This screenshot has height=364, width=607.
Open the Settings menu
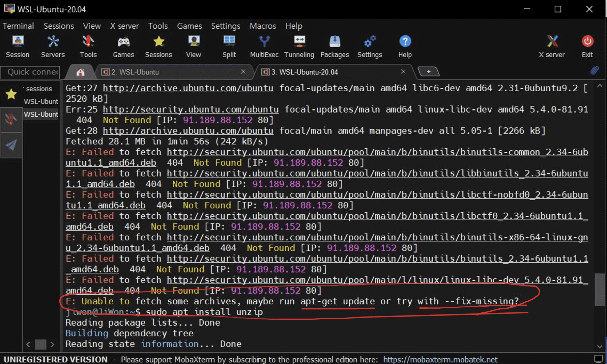pos(226,26)
